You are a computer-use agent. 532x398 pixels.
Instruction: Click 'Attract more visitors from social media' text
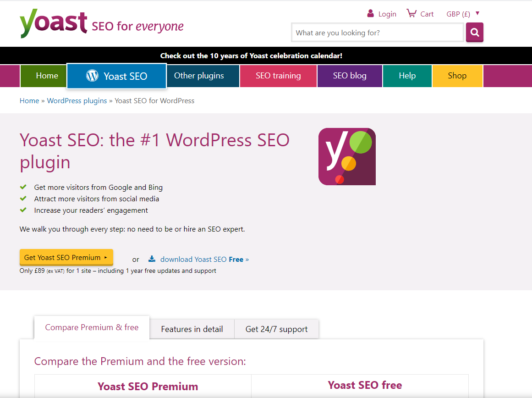97,199
